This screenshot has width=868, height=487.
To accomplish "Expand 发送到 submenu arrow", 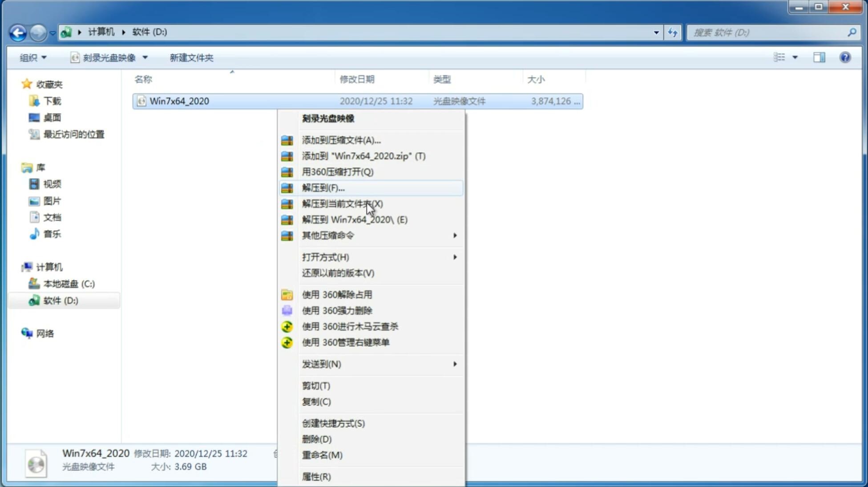I will pos(454,364).
